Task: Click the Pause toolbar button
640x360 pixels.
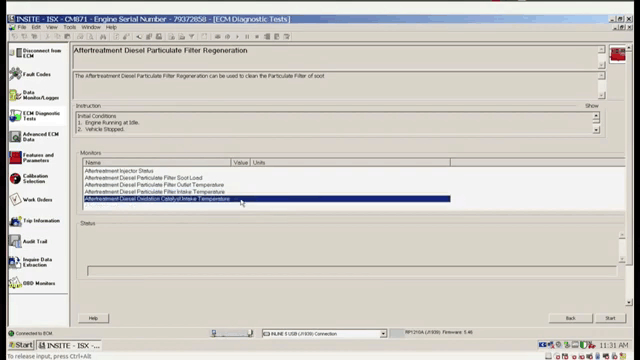Action: pyautogui.click(x=247, y=37)
